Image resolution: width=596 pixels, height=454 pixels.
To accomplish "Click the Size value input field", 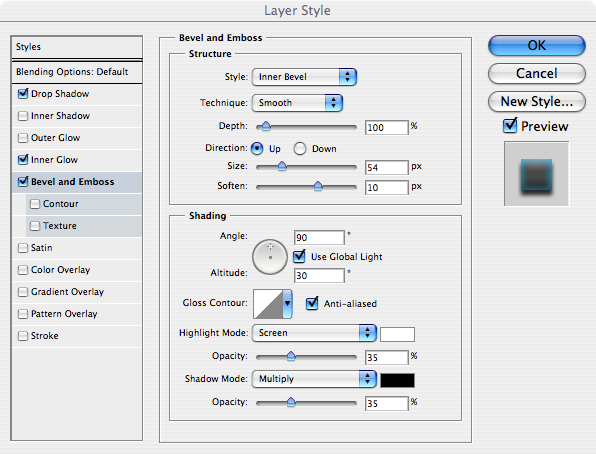I will [387, 167].
